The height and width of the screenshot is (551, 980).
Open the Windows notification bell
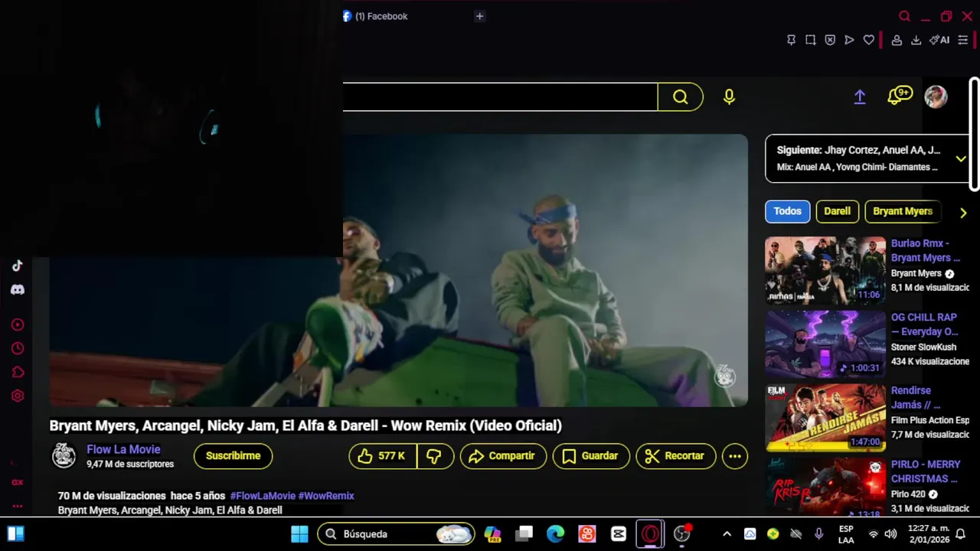tap(960, 534)
